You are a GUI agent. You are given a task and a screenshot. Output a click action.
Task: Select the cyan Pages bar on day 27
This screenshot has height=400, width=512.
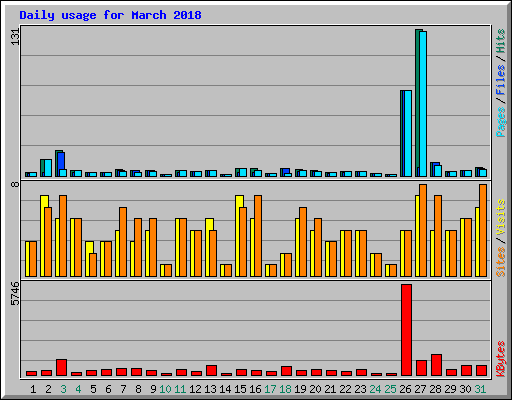pos(423,104)
